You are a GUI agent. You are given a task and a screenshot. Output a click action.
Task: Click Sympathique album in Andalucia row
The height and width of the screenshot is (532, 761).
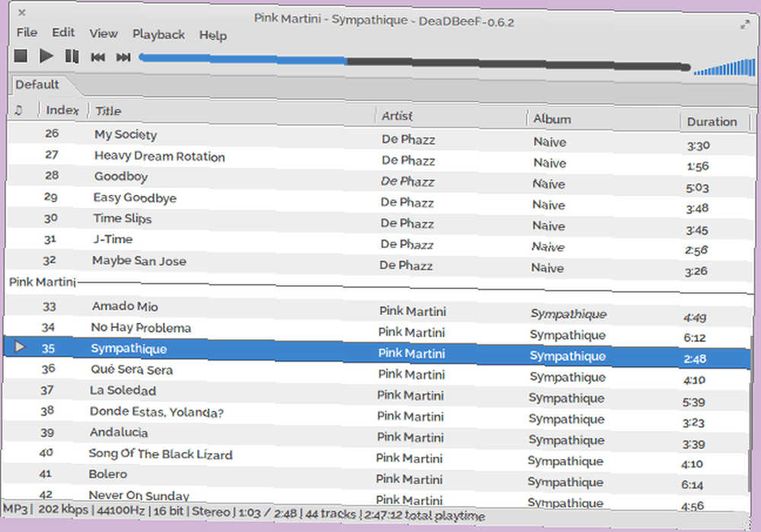566,440
